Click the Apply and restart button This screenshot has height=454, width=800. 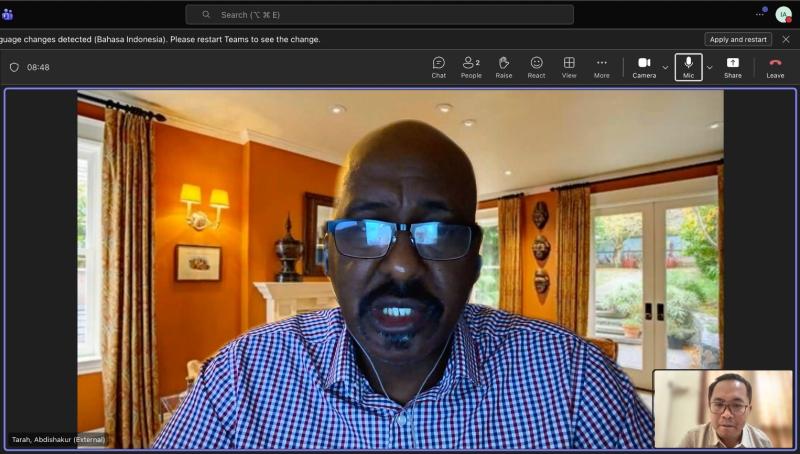(x=738, y=39)
